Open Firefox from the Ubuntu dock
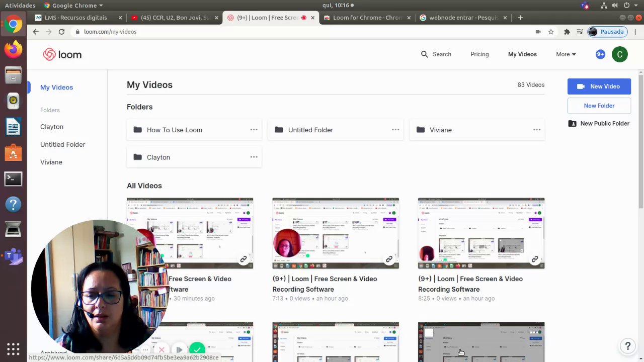Image resolution: width=644 pixels, height=362 pixels. coord(13,49)
